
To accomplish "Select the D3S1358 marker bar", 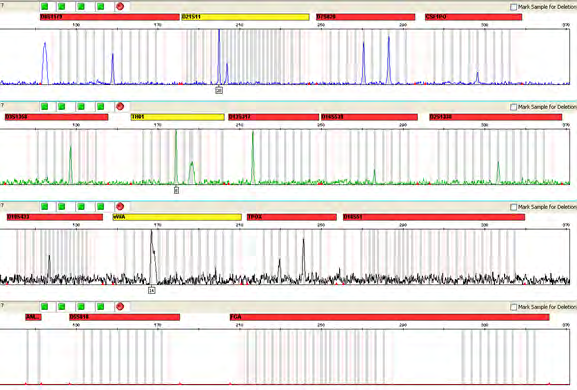I will [56, 117].
